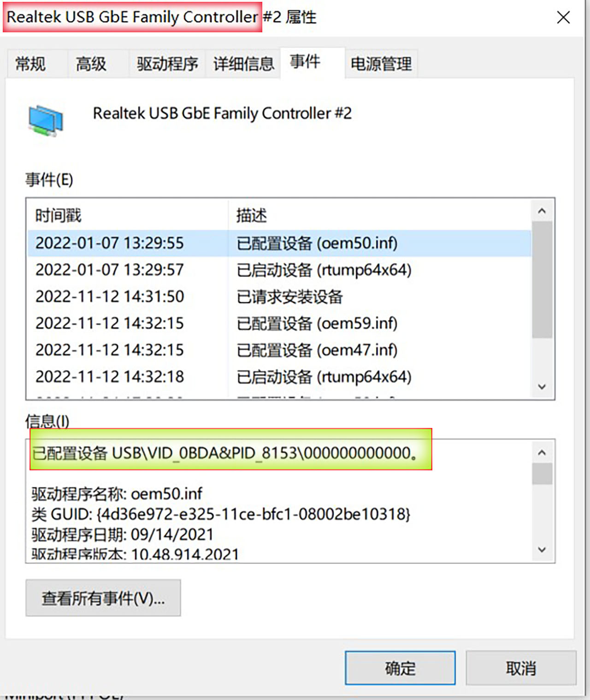Screen dimensions: 590x700
Task: Click the 驱动程序日期: 09/14/2021 line
Action: click(x=123, y=534)
